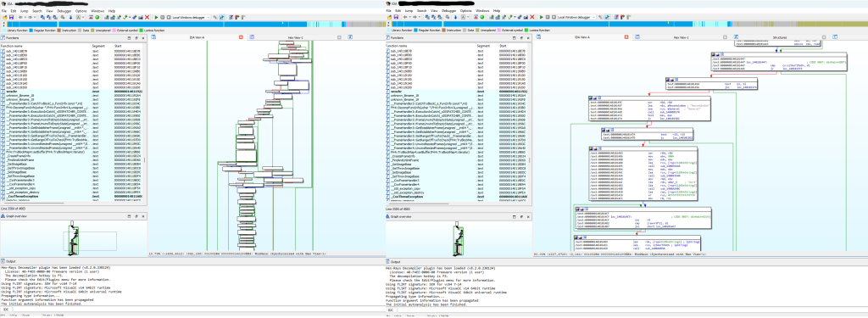Click the green circle icon in left IDA toolbar
868x318 pixels.
[x=97, y=17]
